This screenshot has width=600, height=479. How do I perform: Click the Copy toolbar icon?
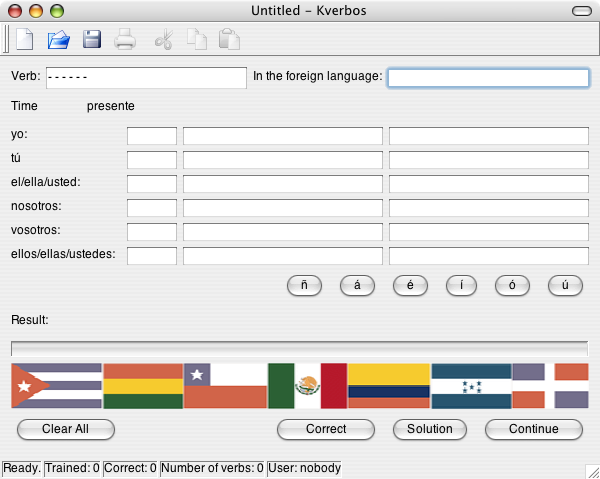[x=197, y=40]
